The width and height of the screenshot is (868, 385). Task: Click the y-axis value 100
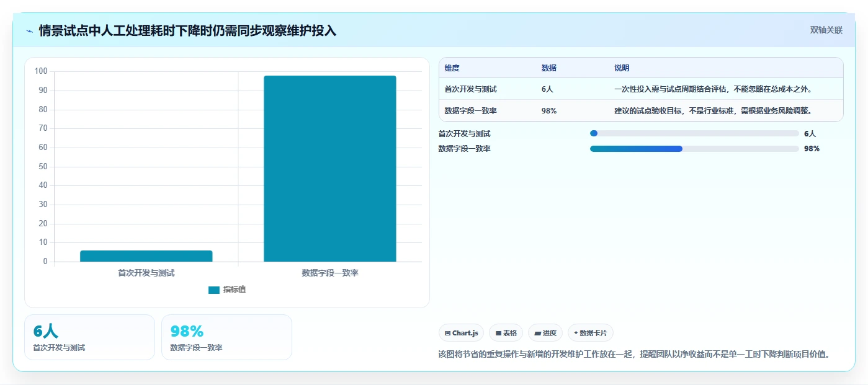tap(41, 71)
